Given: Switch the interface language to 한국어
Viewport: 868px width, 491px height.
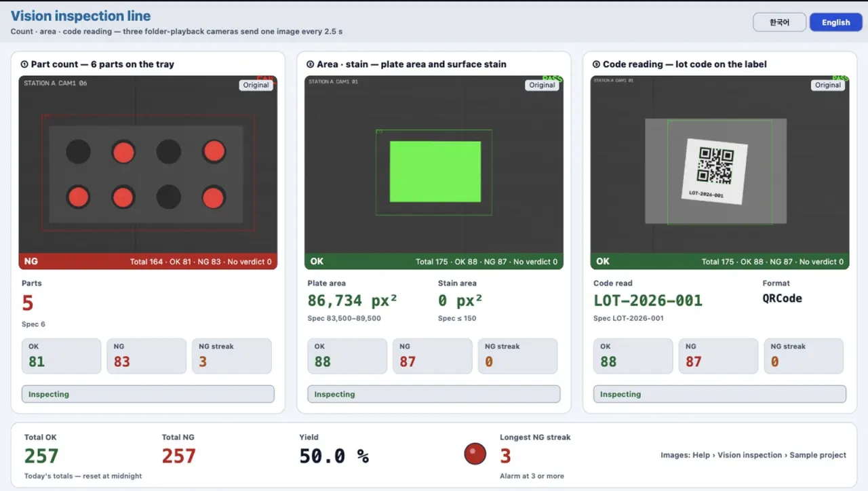Looking at the screenshot, I should [780, 22].
